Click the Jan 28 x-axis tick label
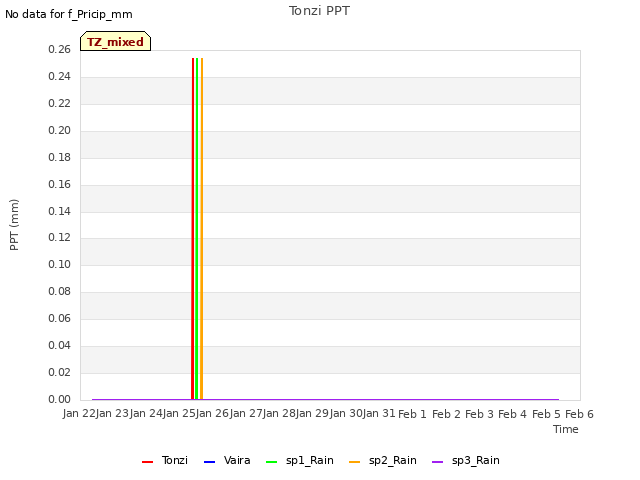 click(279, 413)
